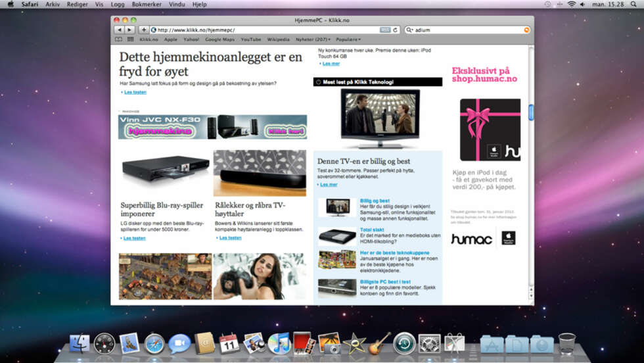The height and width of the screenshot is (363, 644).
Task: Open Mail app in the Dock
Action: click(x=129, y=343)
